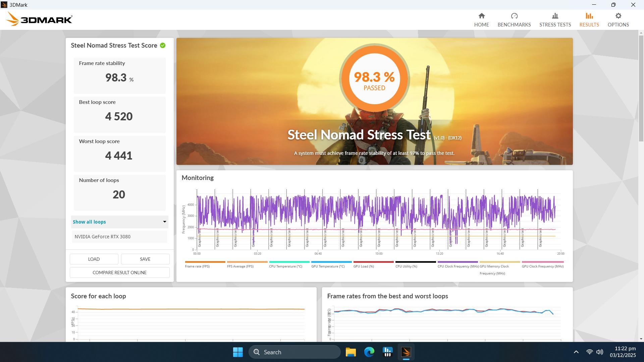Image resolution: width=644 pixels, height=362 pixels.
Task: Expand the Show all loops dropdown
Action: click(119, 222)
